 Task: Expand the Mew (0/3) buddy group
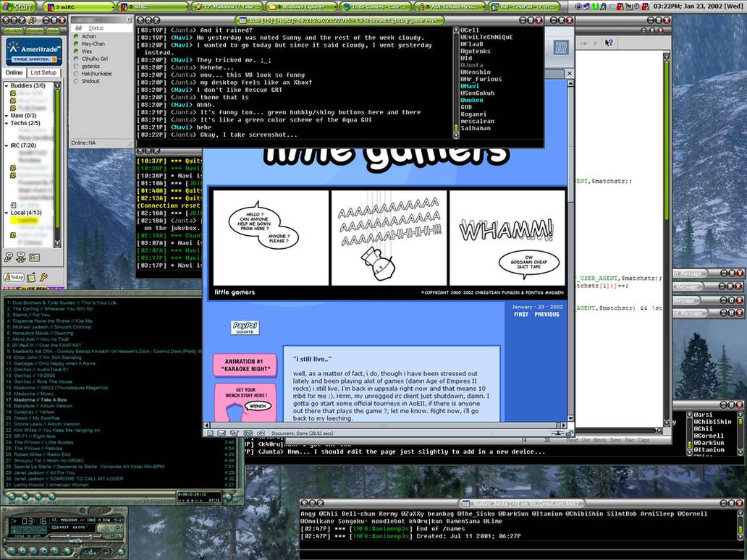7,115
